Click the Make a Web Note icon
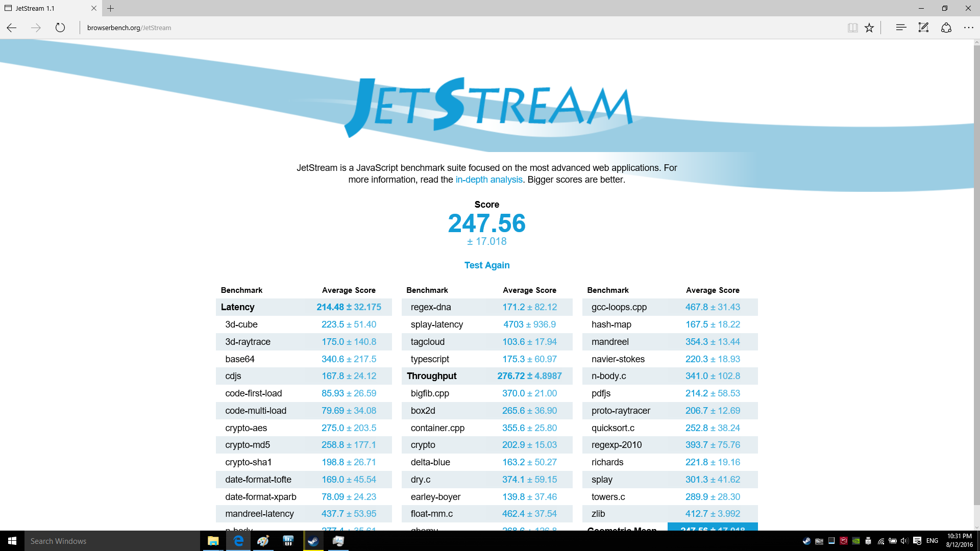 (x=923, y=28)
